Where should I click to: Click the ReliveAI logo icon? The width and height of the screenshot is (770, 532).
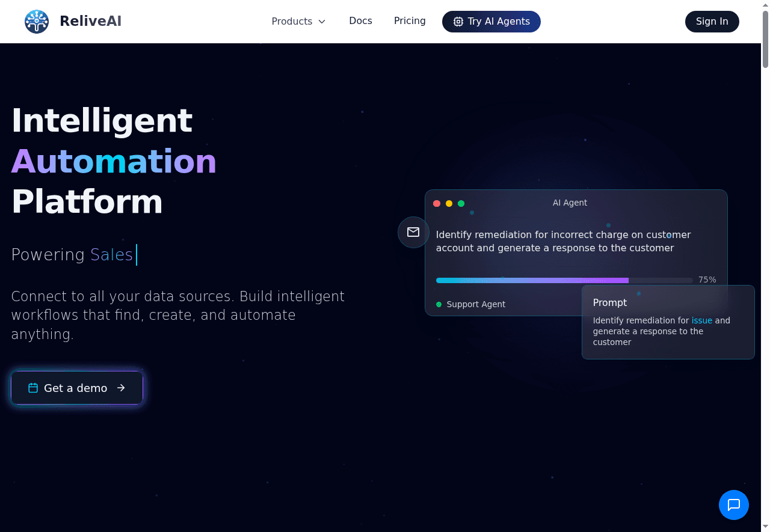click(x=37, y=22)
